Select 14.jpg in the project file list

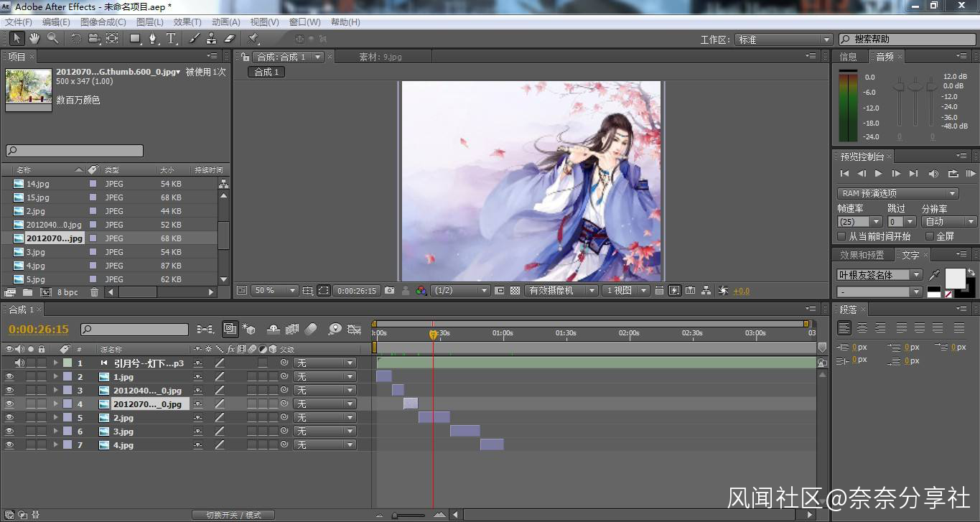click(38, 184)
